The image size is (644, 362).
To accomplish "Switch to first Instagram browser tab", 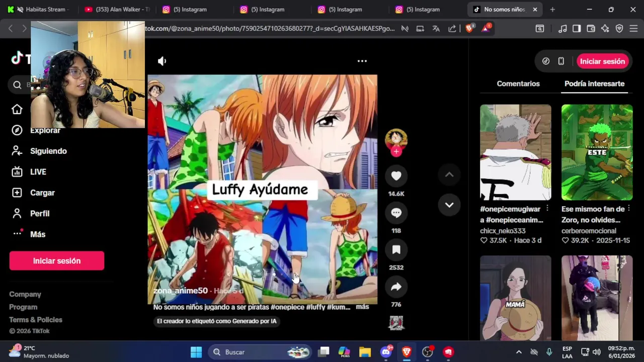I will [190, 10].
